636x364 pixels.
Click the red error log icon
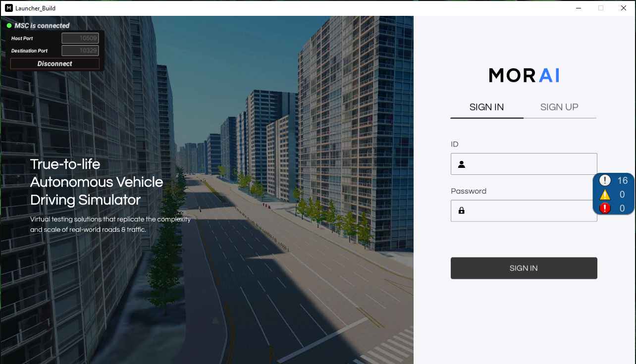click(605, 208)
